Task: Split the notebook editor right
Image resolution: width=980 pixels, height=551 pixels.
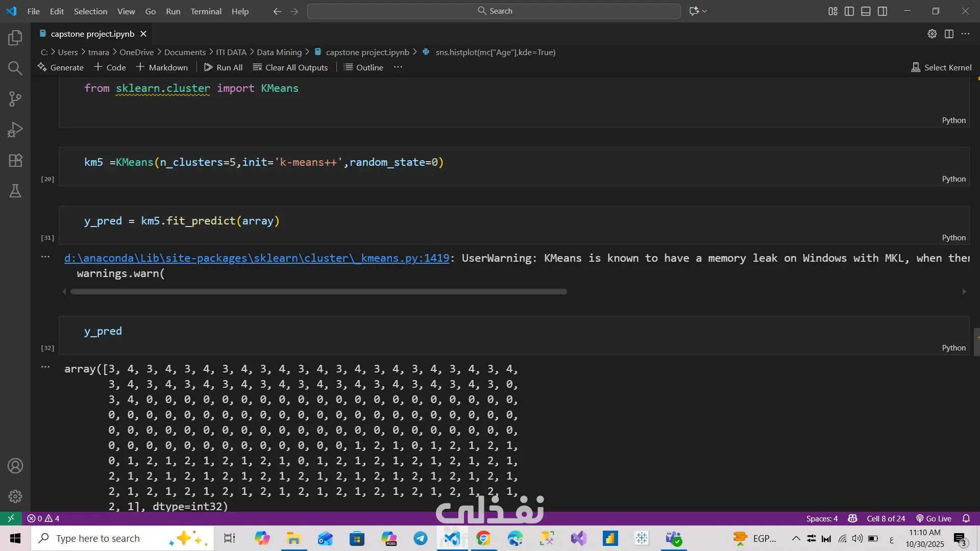Action: point(949,34)
